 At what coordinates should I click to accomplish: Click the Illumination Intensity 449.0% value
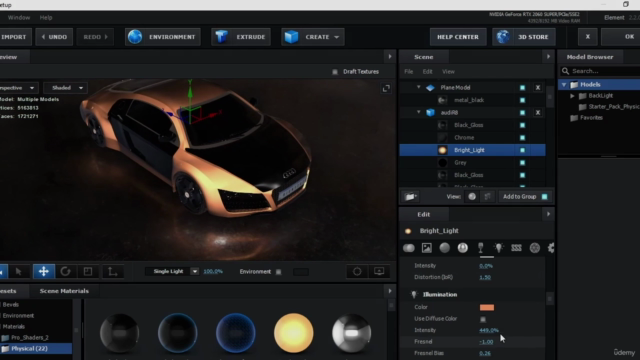(489, 330)
